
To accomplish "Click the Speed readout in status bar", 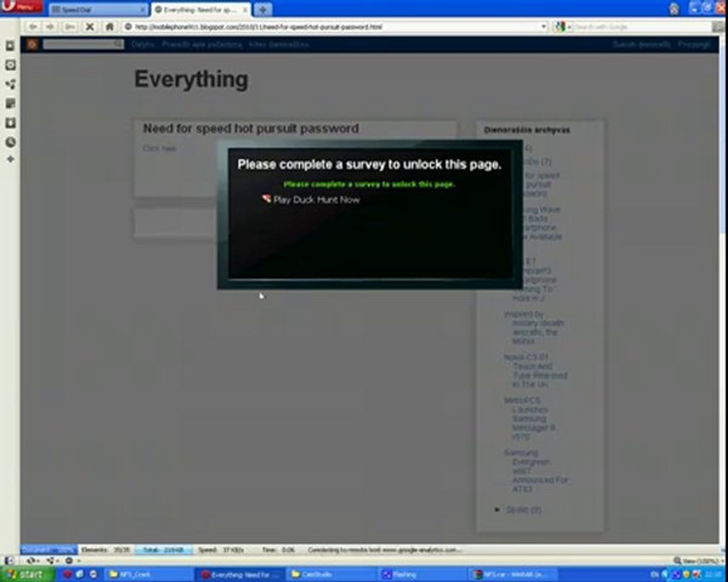I will (x=221, y=550).
